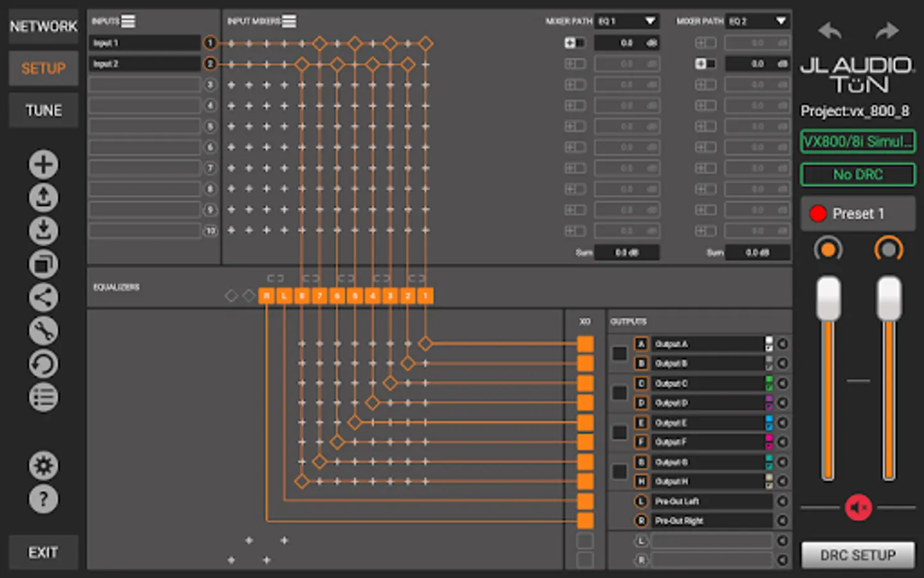Click the EQ 1 gain field for Input 1
The image size is (924, 578).
pyautogui.click(x=626, y=43)
